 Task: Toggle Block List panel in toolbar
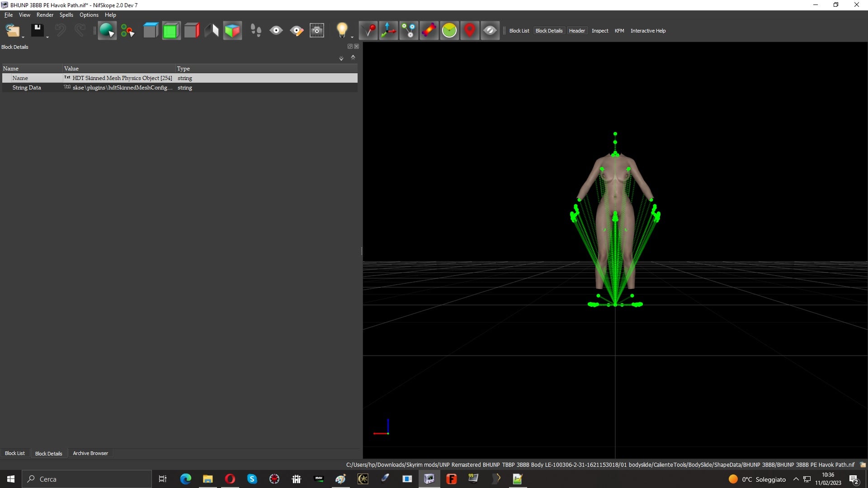[519, 31]
